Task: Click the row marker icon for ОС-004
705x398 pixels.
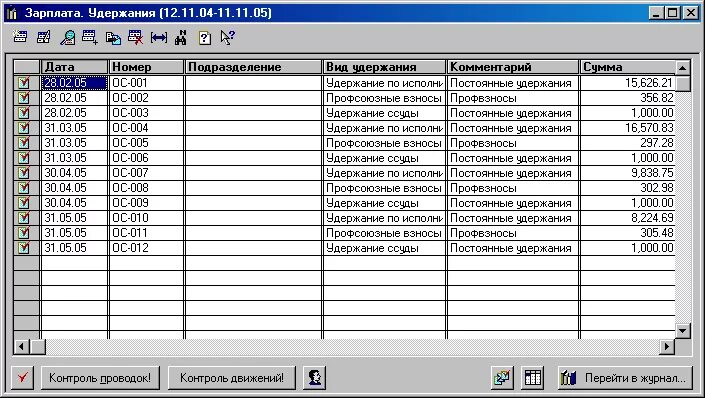Action: [24, 128]
